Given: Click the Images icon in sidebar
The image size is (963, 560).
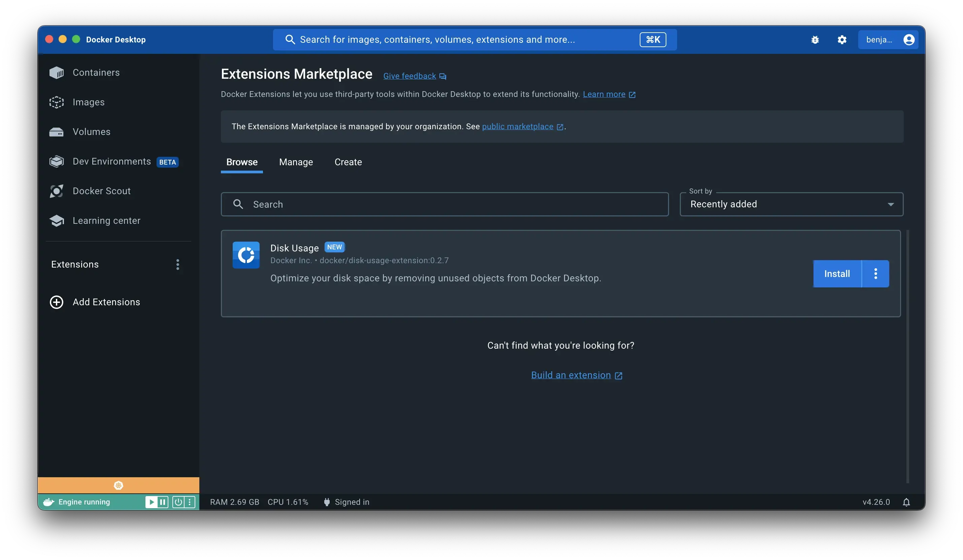Looking at the screenshot, I should (57, 103).
